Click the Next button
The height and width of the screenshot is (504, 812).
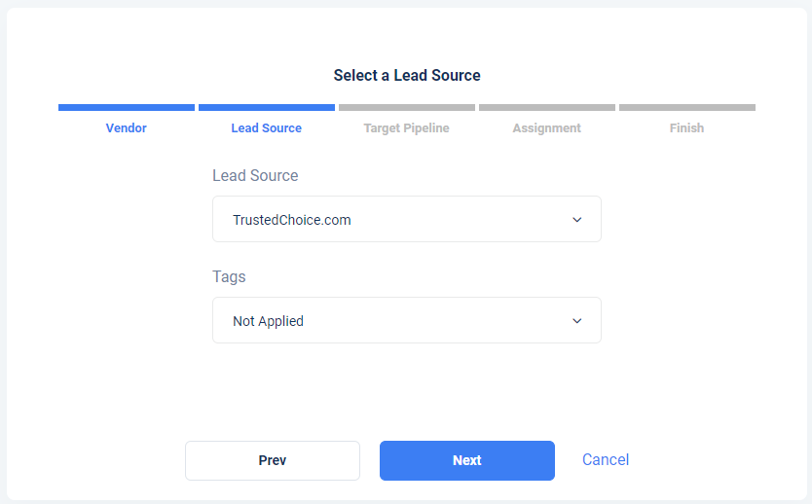[x=467, y=460]
